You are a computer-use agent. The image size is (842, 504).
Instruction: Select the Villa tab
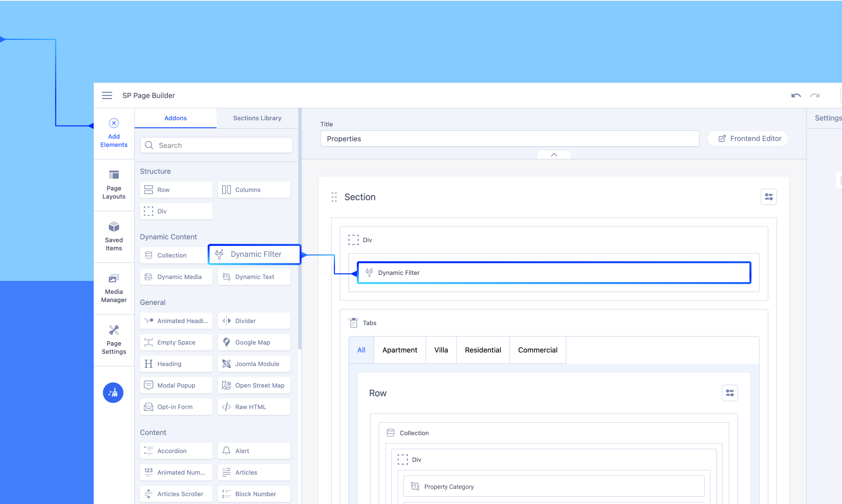point(441,350)
